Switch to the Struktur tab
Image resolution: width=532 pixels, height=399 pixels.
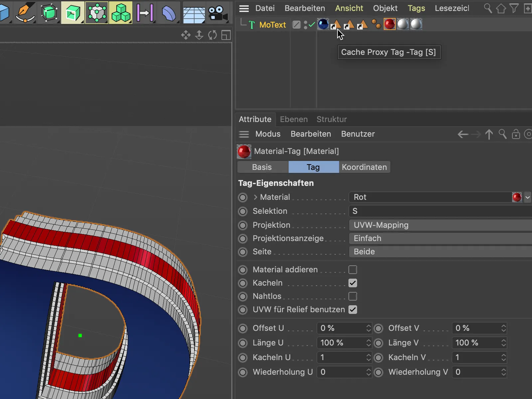[332, 119]
